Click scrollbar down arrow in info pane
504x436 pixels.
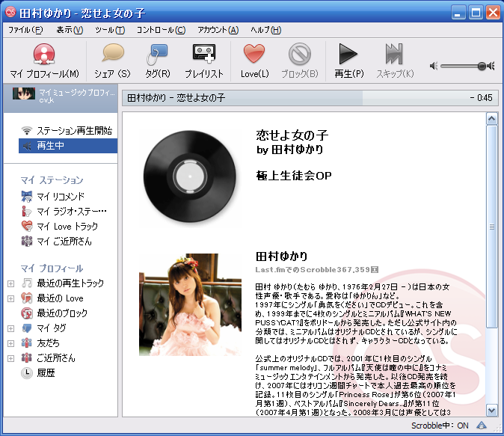point(492,411)
